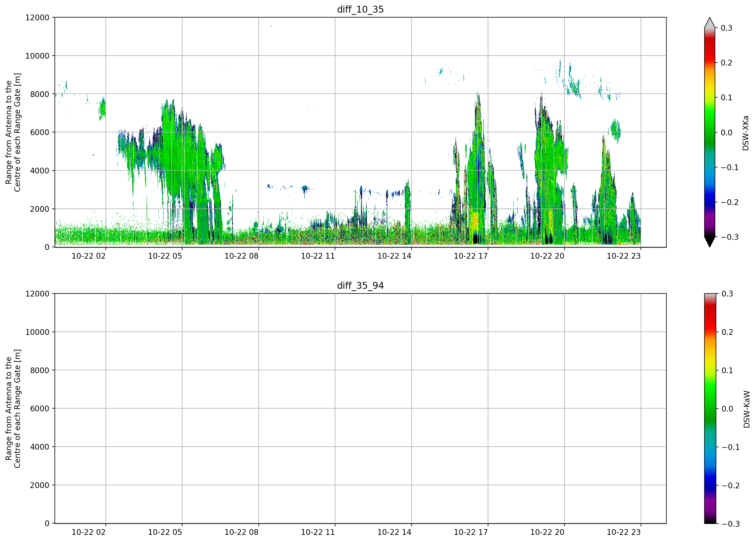
Task: Click the 0.2 tick on DSW-KaW colorbar
Action: point(727,332)
